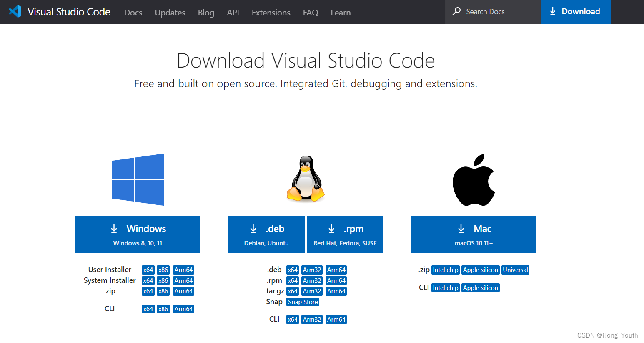Image resolution: width=644 pixels, height=343 pixels.
Task: Download Linux .deb x64 from the list
Action: [x=293, y=270]
